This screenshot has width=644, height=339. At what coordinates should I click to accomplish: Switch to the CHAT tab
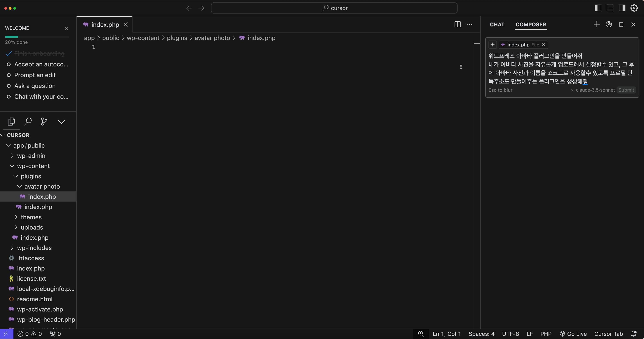[497, 24]
